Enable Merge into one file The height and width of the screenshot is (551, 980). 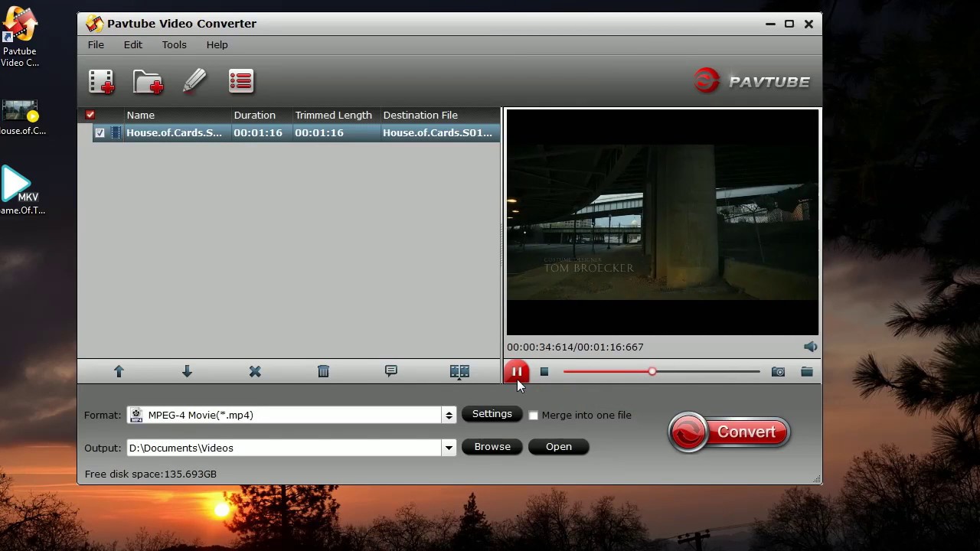pyautogui.click(x=534, y=416)
